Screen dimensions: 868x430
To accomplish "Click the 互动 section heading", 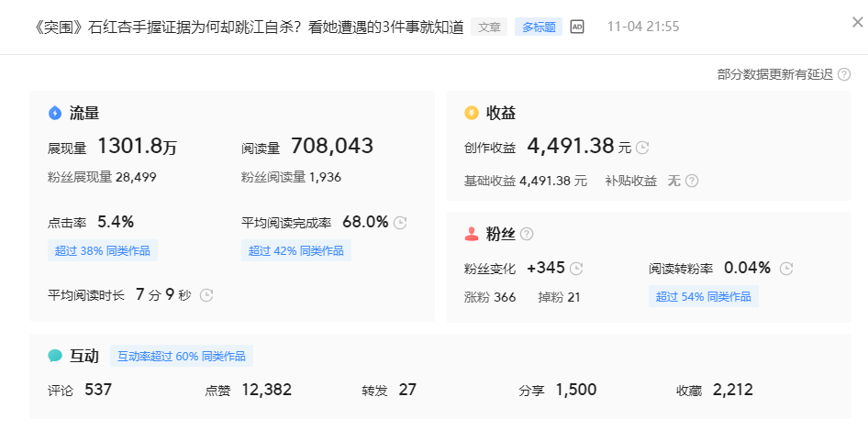I will point(84,356).
